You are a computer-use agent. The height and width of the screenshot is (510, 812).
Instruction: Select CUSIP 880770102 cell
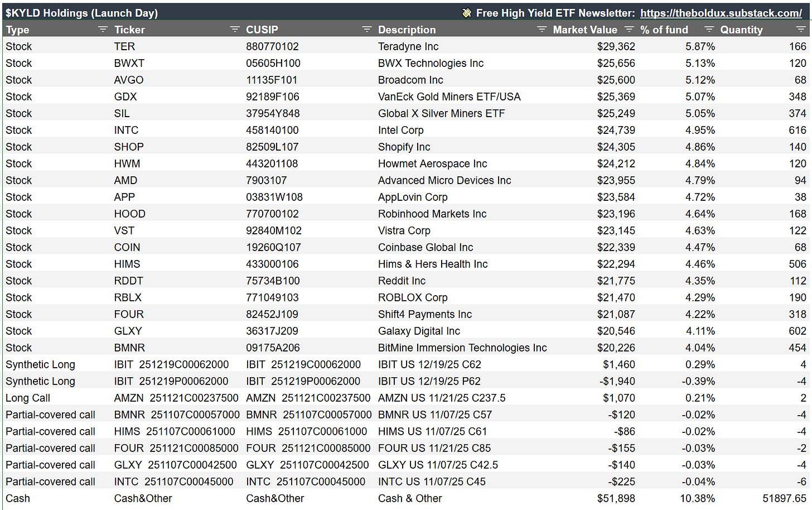(x=272, y=46)
